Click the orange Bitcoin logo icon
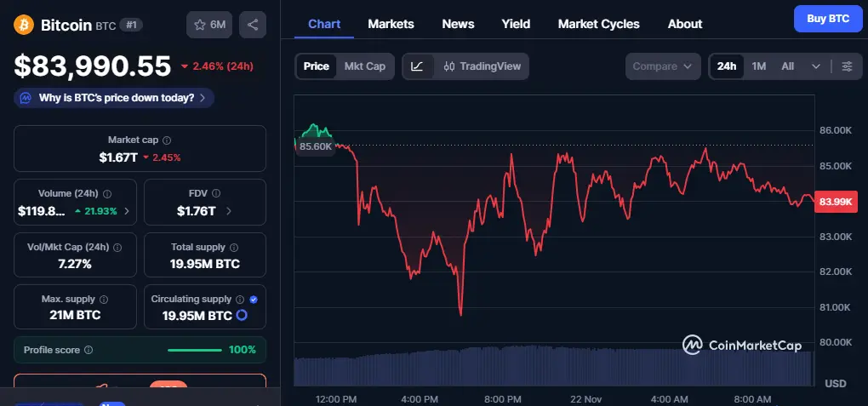The image size is (868, 406). [x=24, y=25]
